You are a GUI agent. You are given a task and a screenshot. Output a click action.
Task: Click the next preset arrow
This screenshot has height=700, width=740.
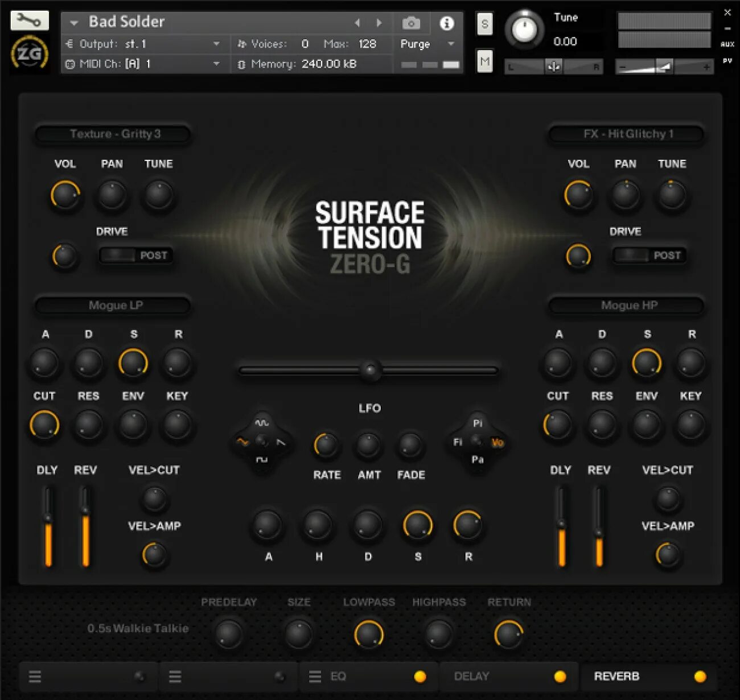pos(379,23)
